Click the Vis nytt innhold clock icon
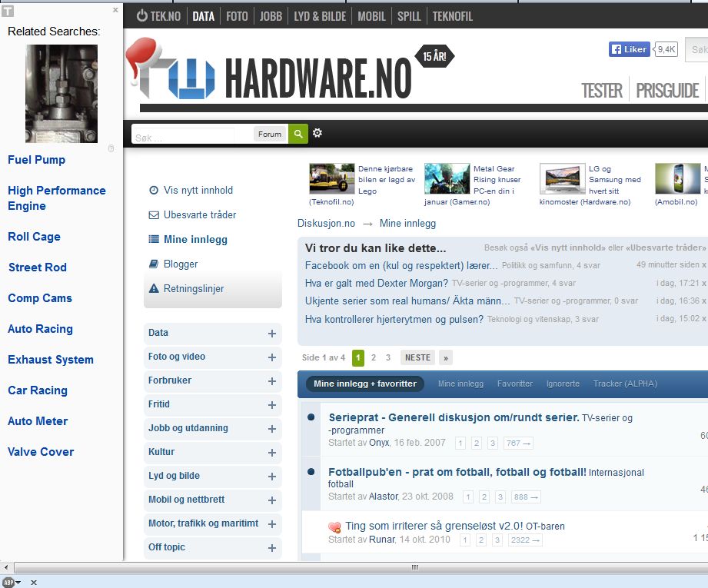The image size is (708, 588). point(154,190)
